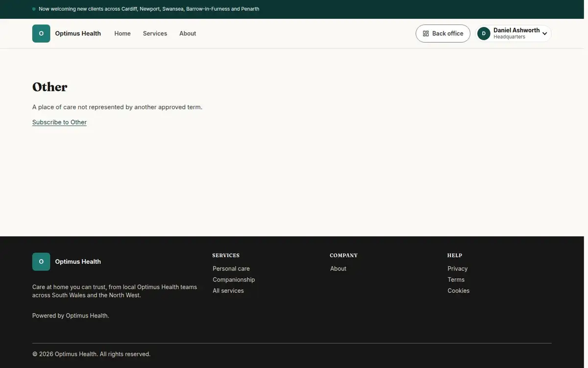Click the Optimus Health logo in header

[41, 33]
